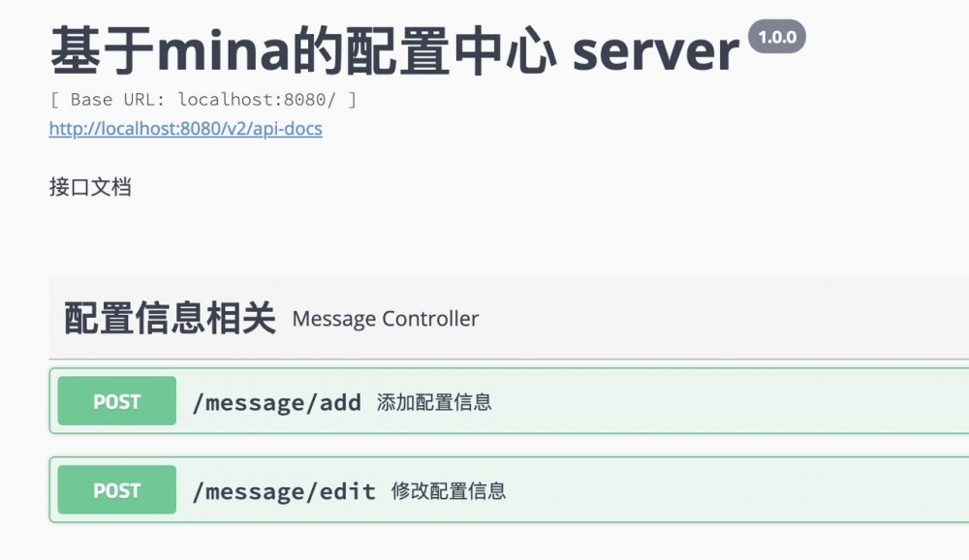This screenshot has width=969, height=560.
Task: Open the http://localhost:8080/v2/api-docs link
Action: (185, 128)
